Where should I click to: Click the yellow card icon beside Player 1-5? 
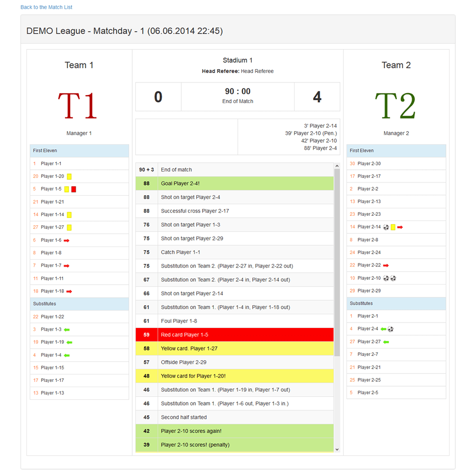pyautogui.click(x=67, y=189)
